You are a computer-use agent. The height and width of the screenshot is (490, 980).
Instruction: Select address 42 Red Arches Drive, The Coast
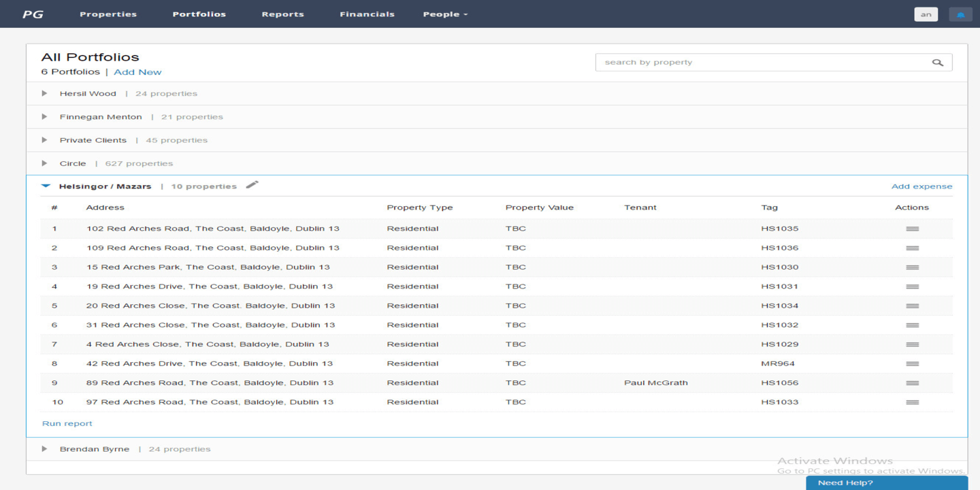pos(210,363)
